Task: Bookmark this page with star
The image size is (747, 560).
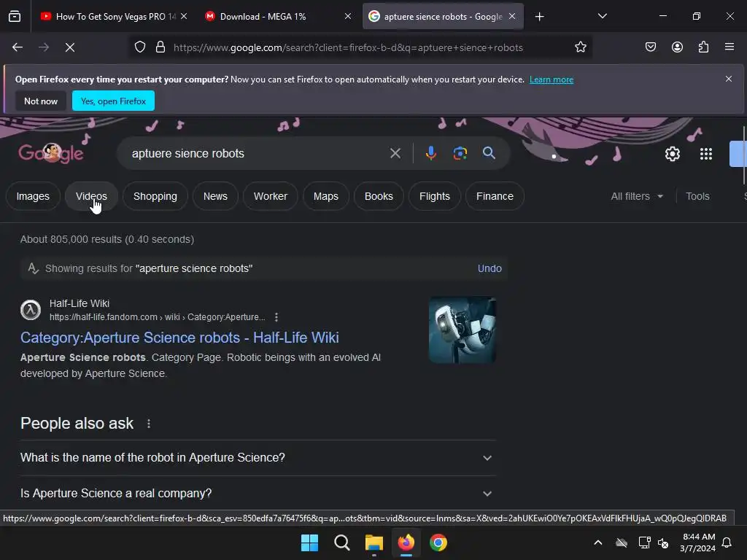Action: pyautogui.click(x=580, y=47)
